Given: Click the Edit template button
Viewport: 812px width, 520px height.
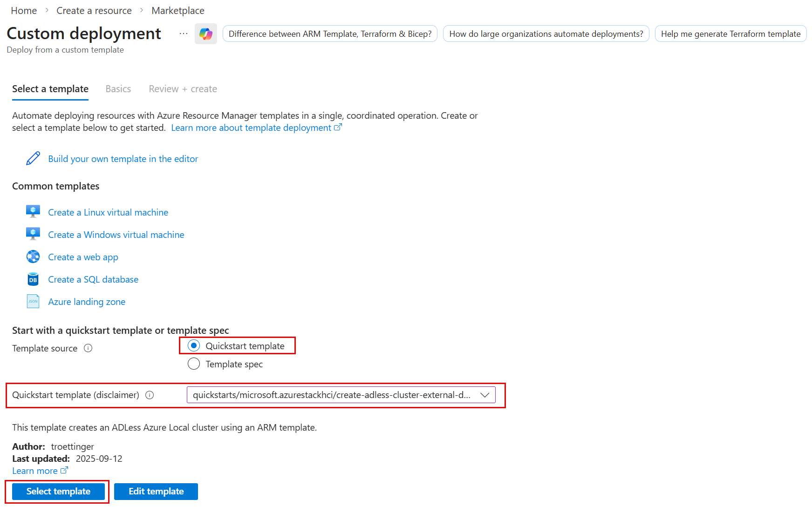Looking at the screenshot, I should 156,492.
